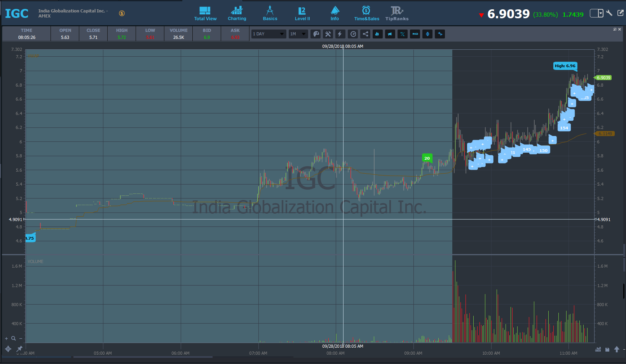
Task: Click the up arrow icon at bottom right
Action: coord(617,349)
